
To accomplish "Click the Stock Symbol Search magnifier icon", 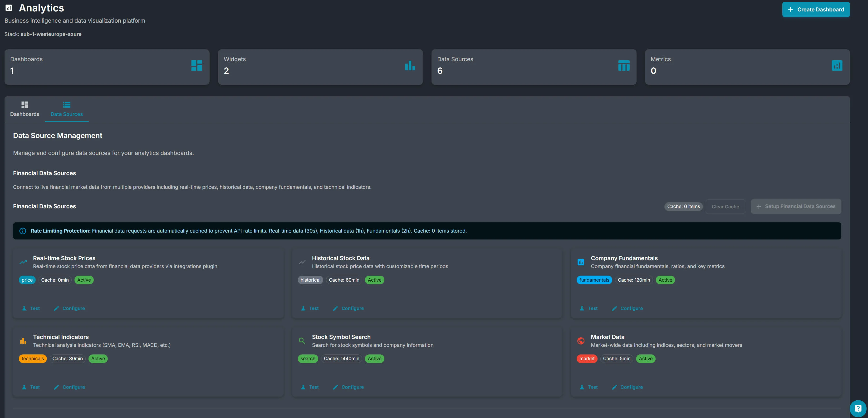I will [302, 341].
